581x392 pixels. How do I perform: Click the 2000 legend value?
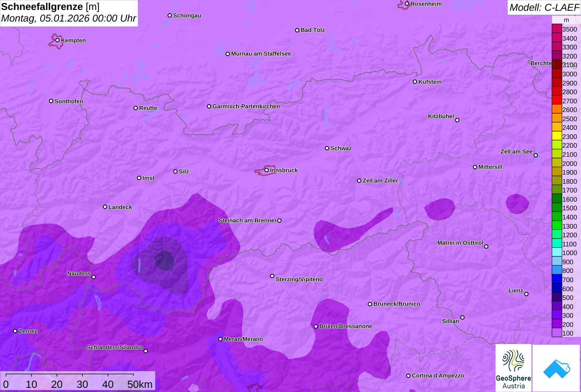(570, 163)
